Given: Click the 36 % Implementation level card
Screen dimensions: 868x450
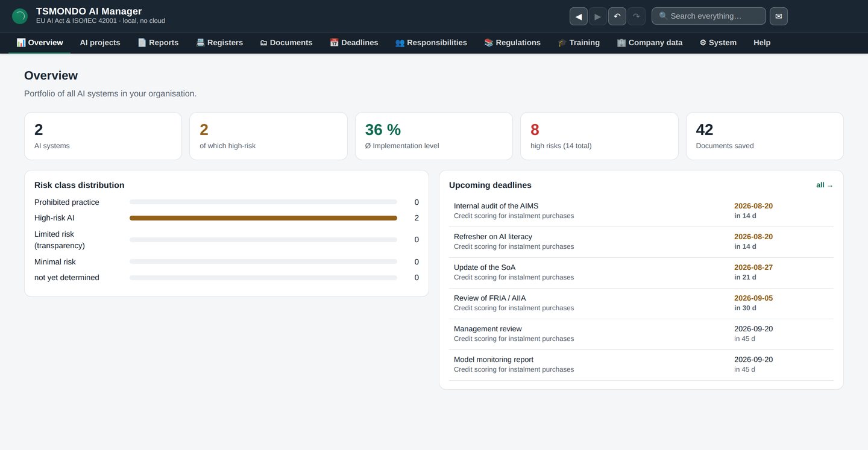Looking at the screenshot, I should 434,136.
